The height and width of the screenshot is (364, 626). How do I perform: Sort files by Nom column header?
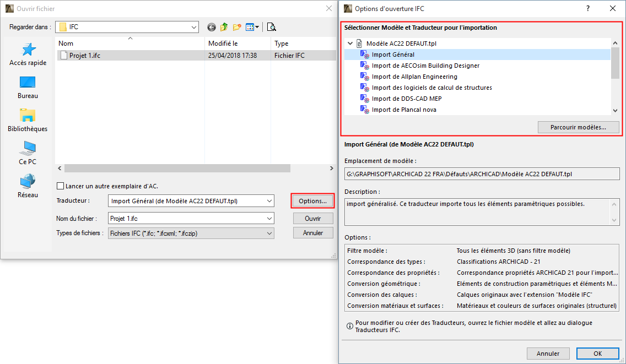click(129, 43)
